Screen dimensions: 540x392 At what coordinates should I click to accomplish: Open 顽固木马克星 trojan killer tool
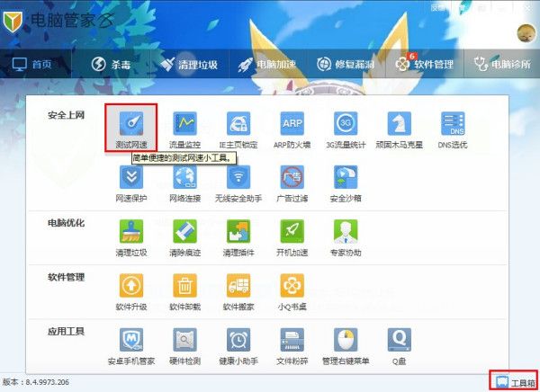(x=399, y=130)
